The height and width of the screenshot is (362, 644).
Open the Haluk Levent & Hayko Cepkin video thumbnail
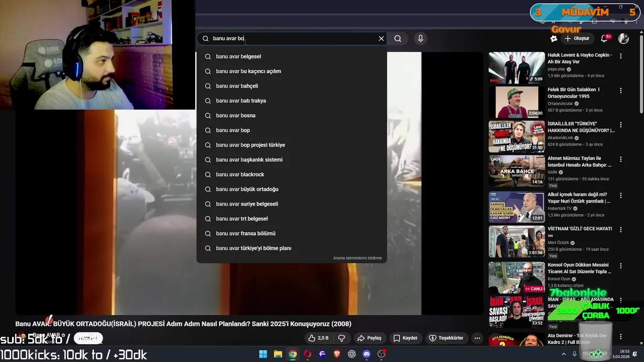516,68
